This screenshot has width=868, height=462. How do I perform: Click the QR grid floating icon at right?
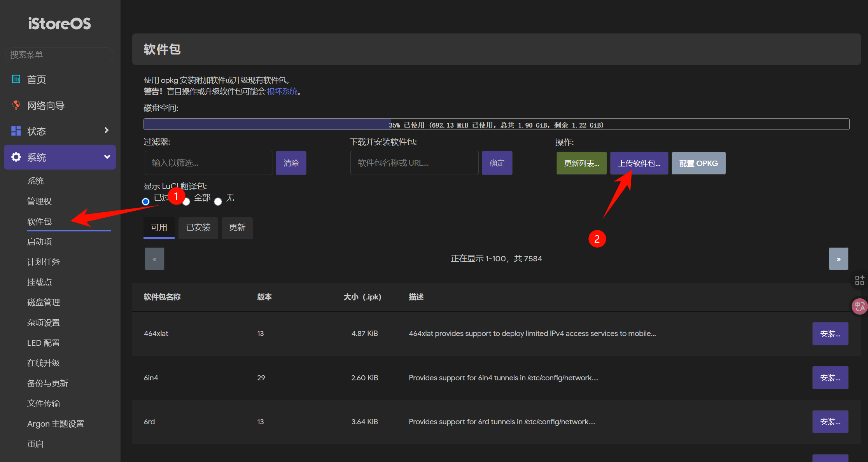point(859,280)
